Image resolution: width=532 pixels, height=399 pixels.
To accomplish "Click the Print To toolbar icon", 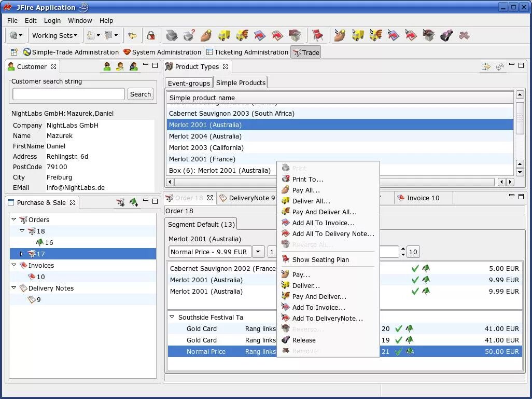I will (189, 35).
